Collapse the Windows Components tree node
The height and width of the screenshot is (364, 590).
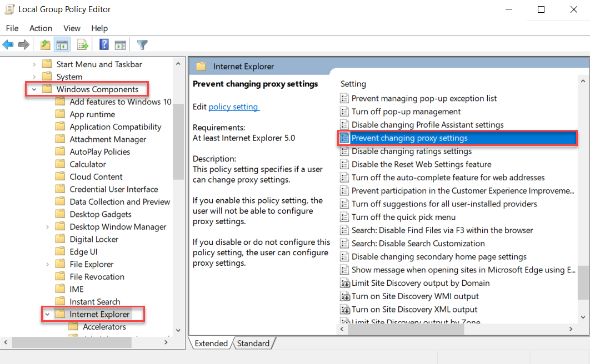tap(34, 89)
